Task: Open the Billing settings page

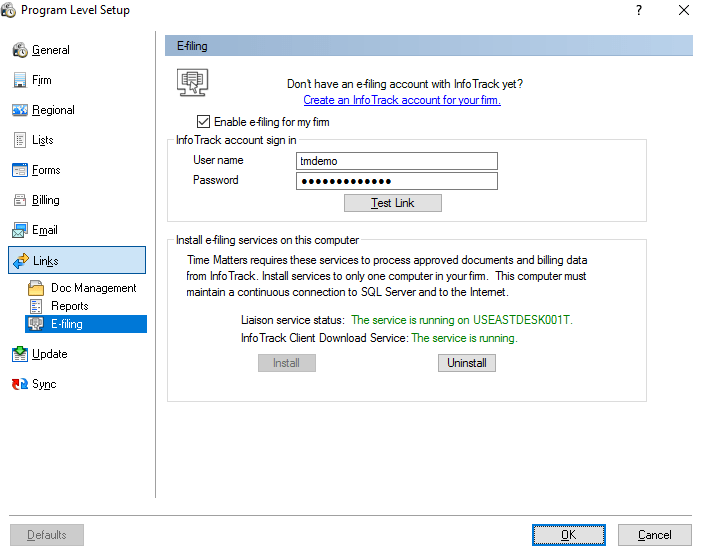Action: [45, 200]
